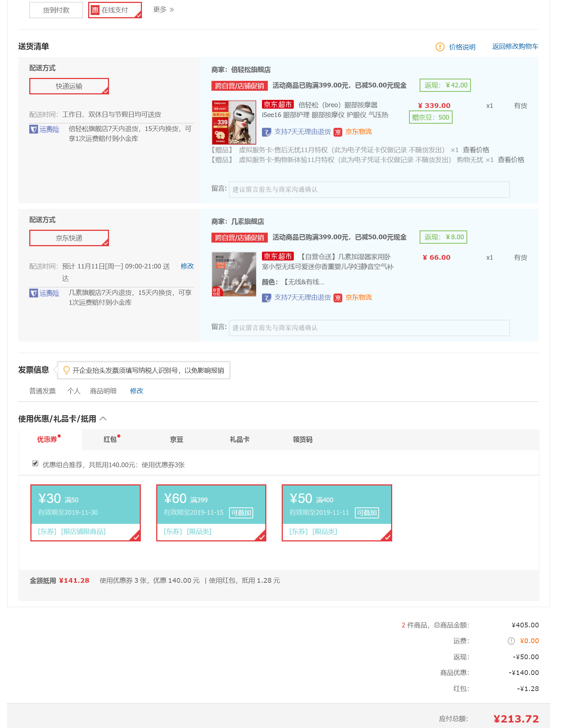570x728 pixels.
Task: Focus 留言 field for 几素旗舰店
Action: [x=370, y=328]
